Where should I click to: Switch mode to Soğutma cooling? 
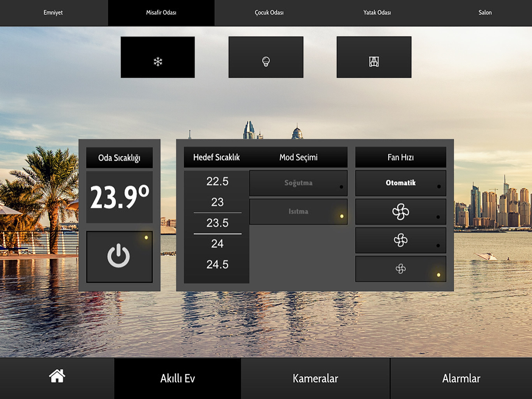[299, 183]
